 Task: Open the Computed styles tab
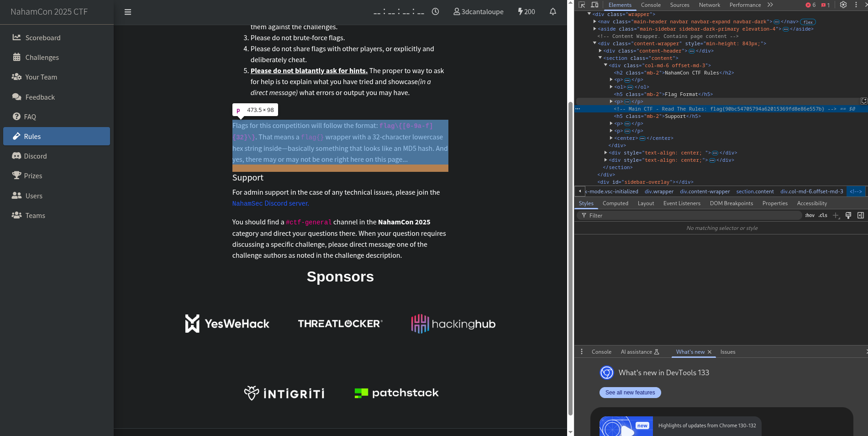tap(615, 203)
